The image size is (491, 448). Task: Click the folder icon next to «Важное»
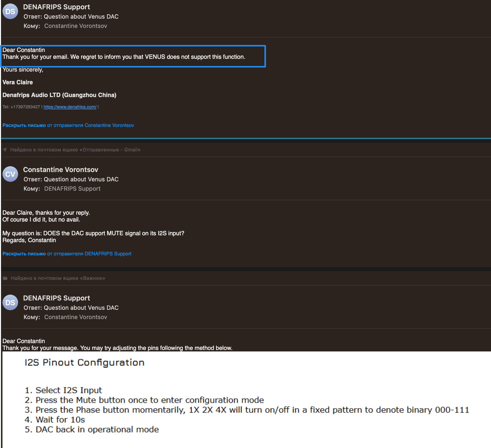coord(5,278)
